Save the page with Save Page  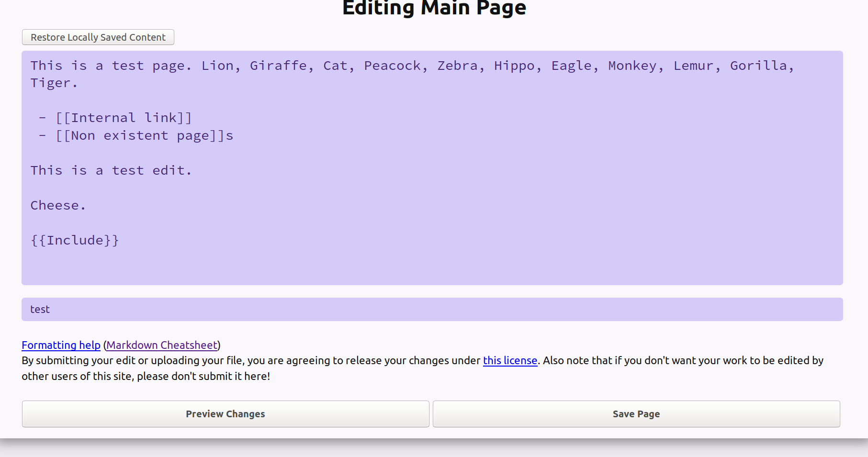pyautogui.click(x=636, y=414)
